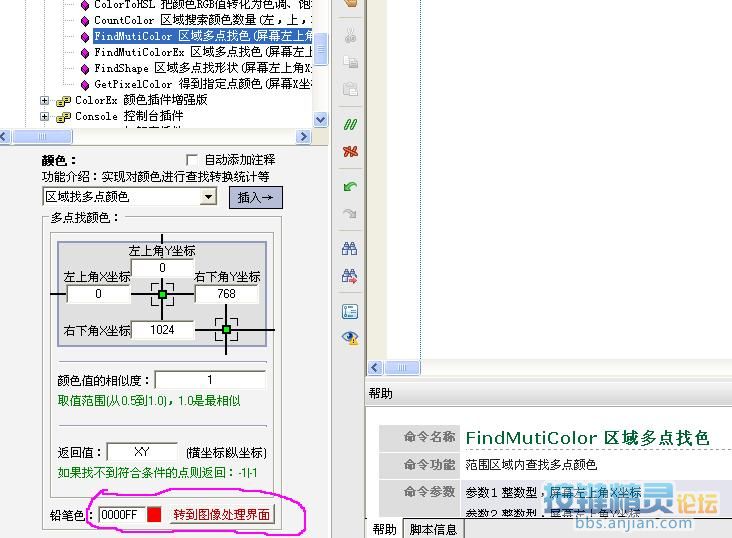
Task: Select FindMutiColorEx tree item
Action: point(203,52)
